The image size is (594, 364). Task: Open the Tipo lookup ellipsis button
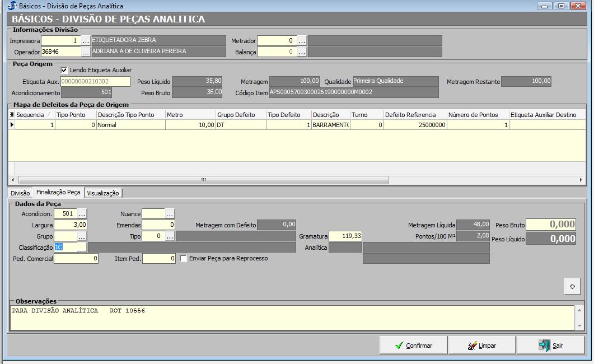point(170,236)
